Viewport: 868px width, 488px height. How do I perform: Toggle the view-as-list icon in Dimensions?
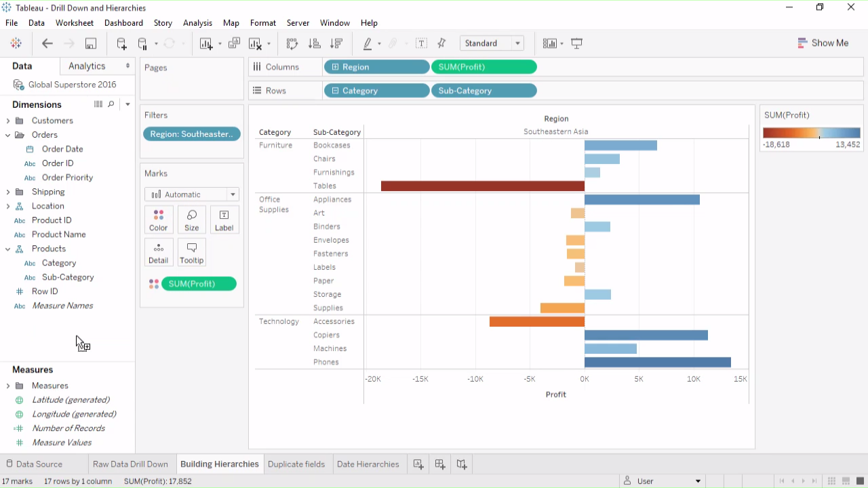pos(98,104)
